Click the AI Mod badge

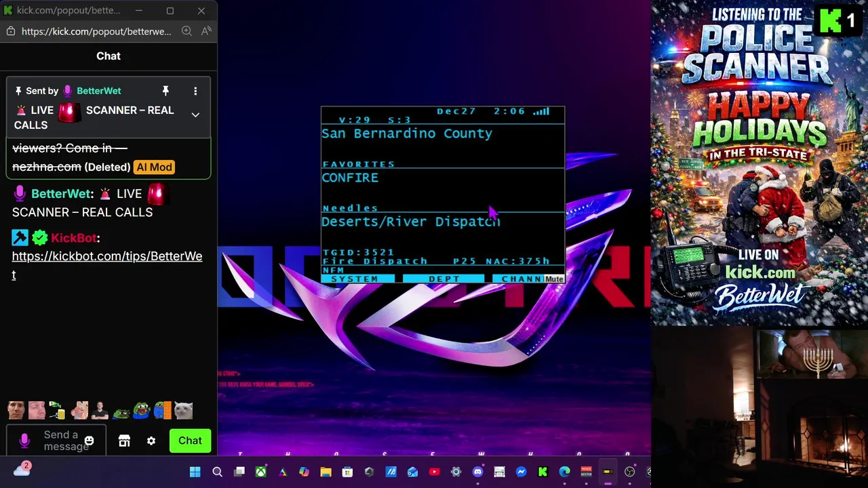pyautogui.click(x=155, y=167)
